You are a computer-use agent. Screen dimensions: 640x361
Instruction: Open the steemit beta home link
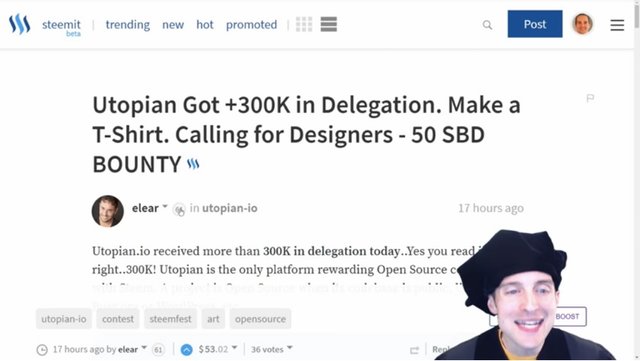pyautogui.click(x=61, y=27)
